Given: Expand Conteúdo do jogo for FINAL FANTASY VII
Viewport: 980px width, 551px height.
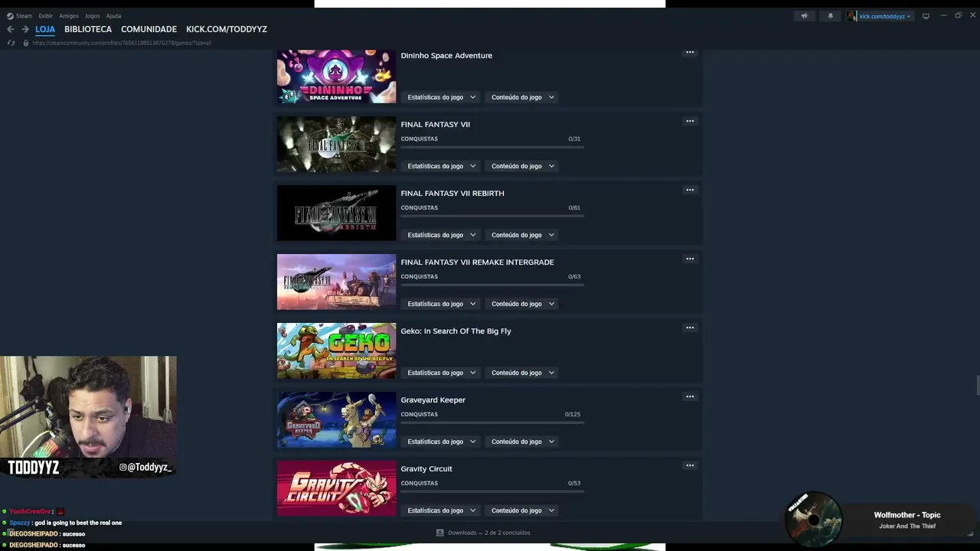Looking at the screenshot, I should [x=523, y=166].
